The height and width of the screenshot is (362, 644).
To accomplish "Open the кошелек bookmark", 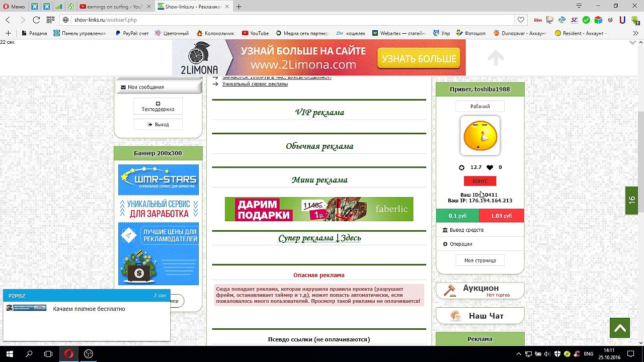I will pos(351,33).
